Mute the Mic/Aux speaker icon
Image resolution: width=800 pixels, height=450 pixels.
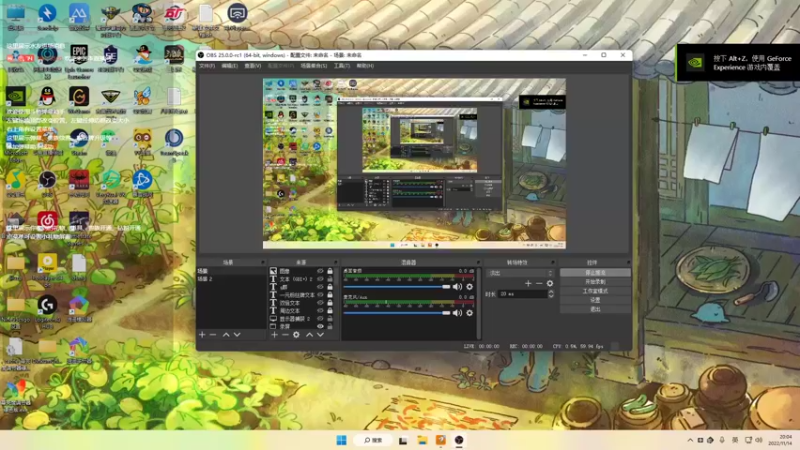point(457,313)
